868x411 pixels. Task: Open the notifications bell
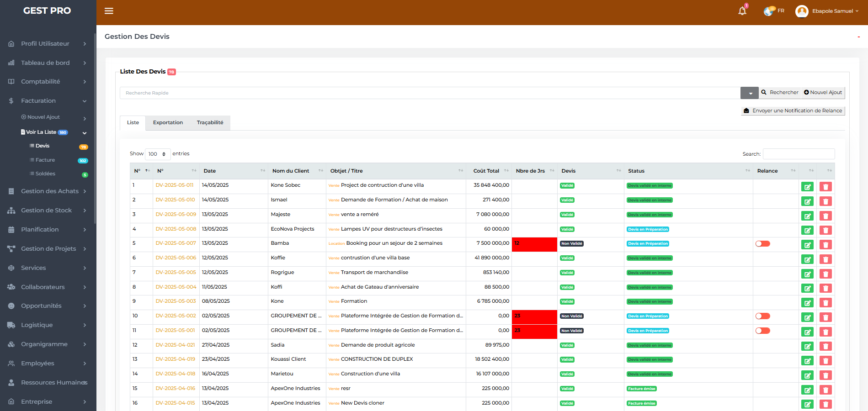tap(742, 11)
